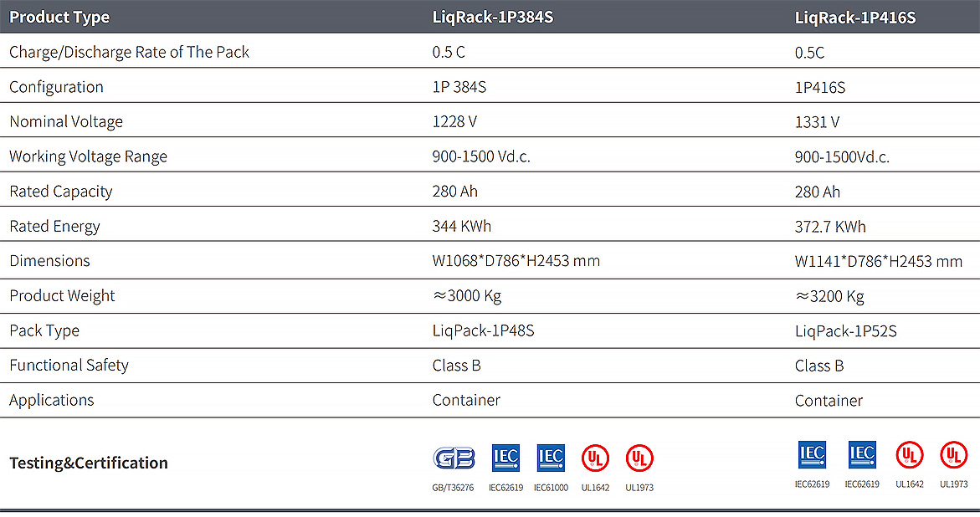This screenshot has height=517, width=980.
Task: Click the UL1973 logo in the LiqRack-1P384S column
Action: point(639,458)
